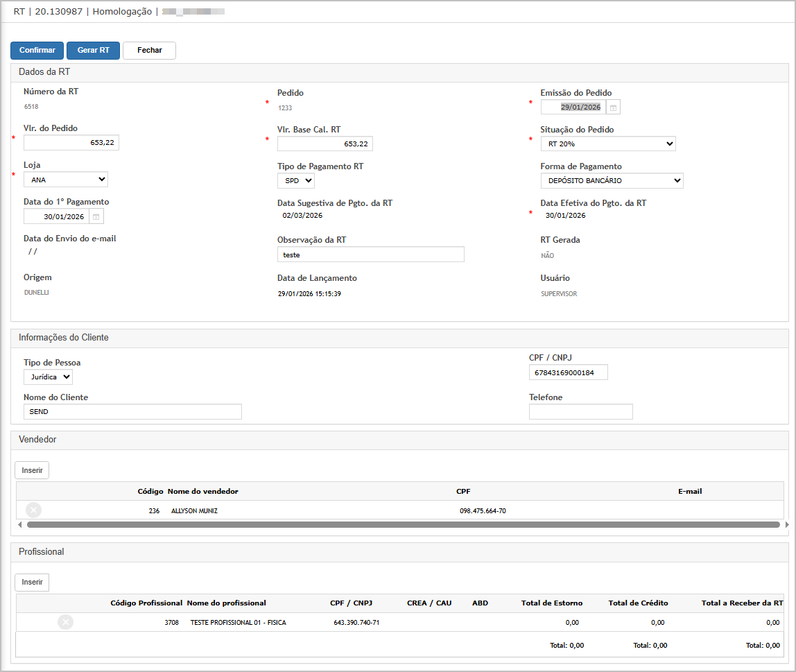
Task: Expand the Situação do Pedido dropdown
Action: (x=607, y=144)
